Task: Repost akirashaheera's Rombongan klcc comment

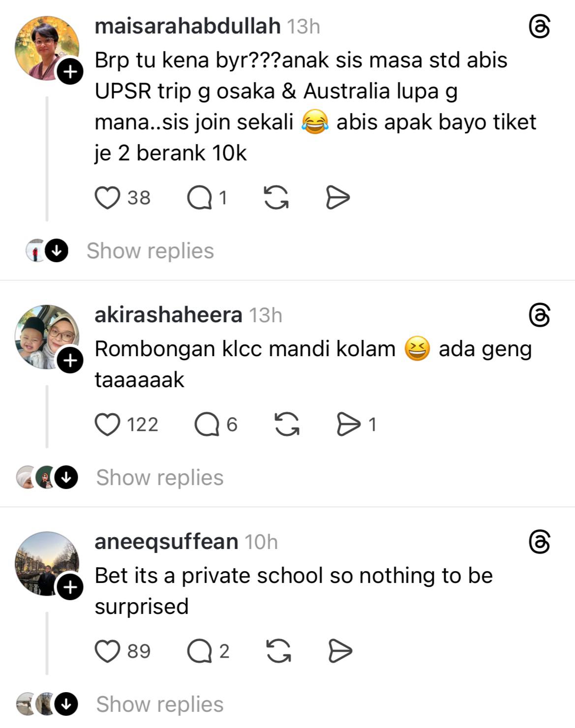Action: point(287,425)
